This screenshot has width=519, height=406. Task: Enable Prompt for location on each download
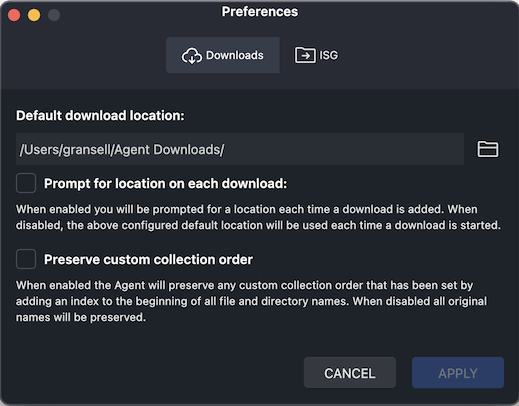point(26,183)
